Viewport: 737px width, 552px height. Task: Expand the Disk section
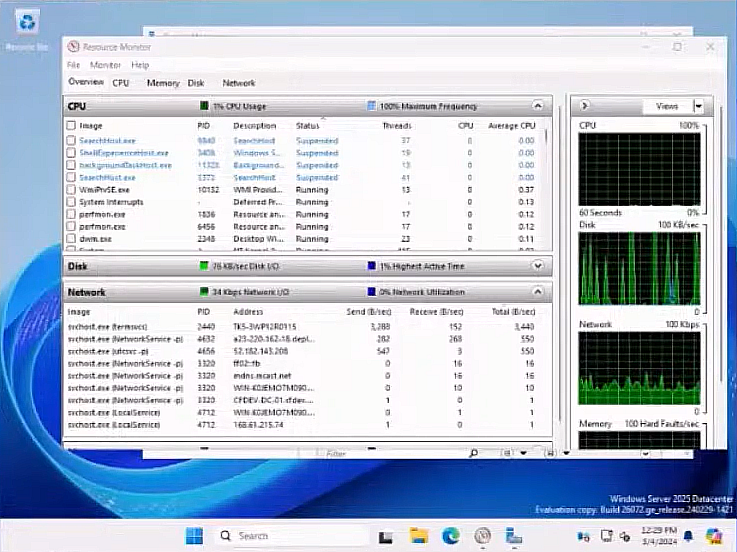point(538,266)
